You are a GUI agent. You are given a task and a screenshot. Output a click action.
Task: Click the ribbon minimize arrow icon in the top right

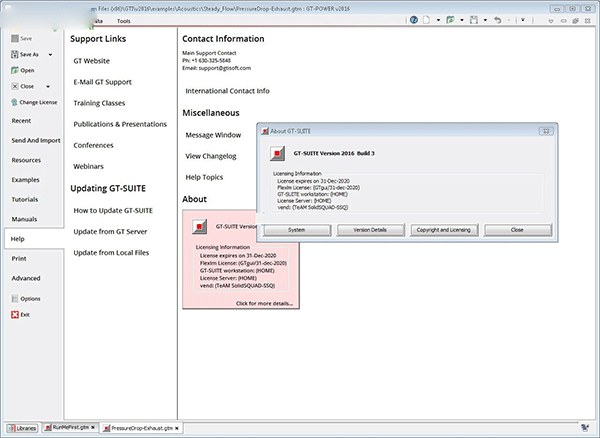[x=551, y=21]
